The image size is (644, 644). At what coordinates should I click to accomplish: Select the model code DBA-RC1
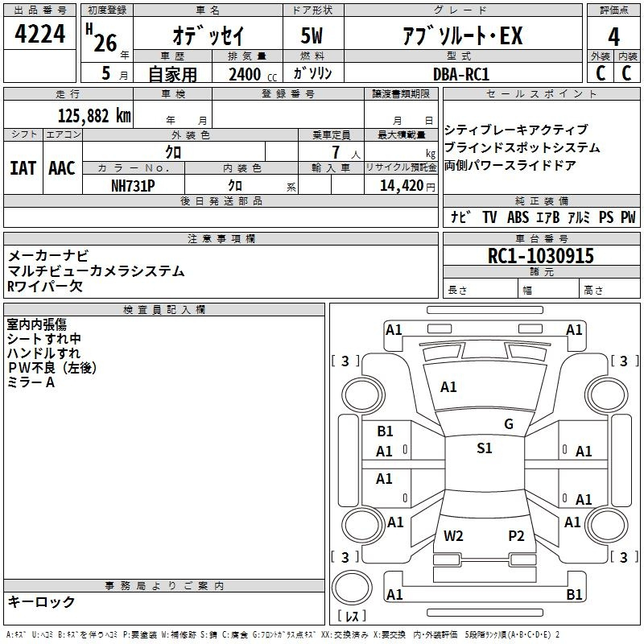click(x=460, y=73)
